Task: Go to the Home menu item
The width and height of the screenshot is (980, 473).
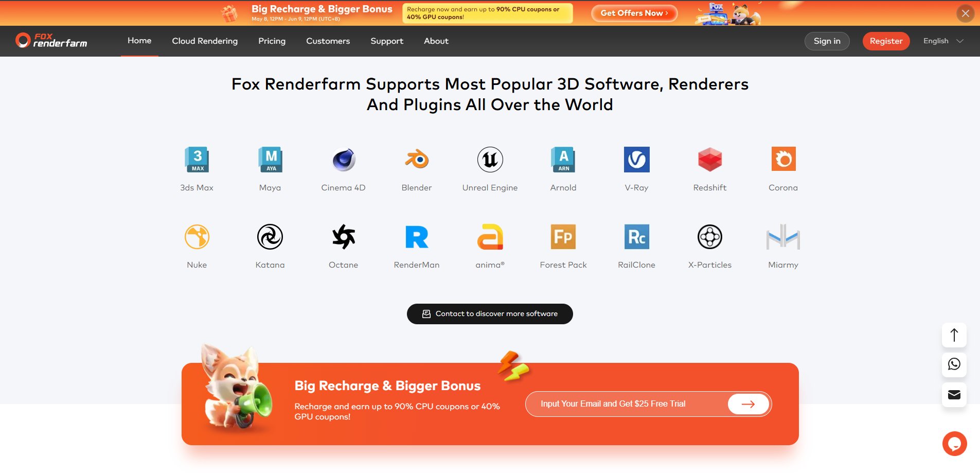Action: pos(139,41)
